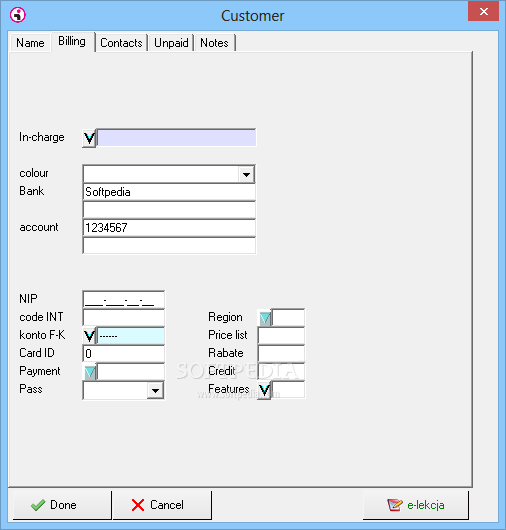Focus the Features input field
This screenshot has height=530, width=506.
(x=288, y=390)
